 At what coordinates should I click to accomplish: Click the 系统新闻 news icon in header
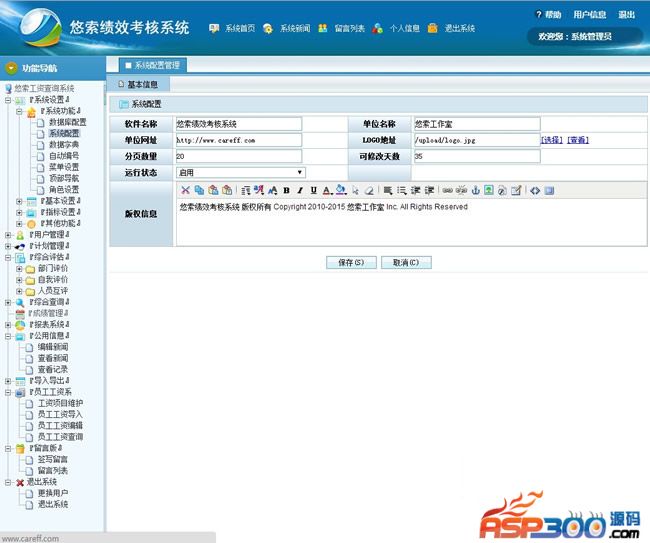click(x=268, y=28)
